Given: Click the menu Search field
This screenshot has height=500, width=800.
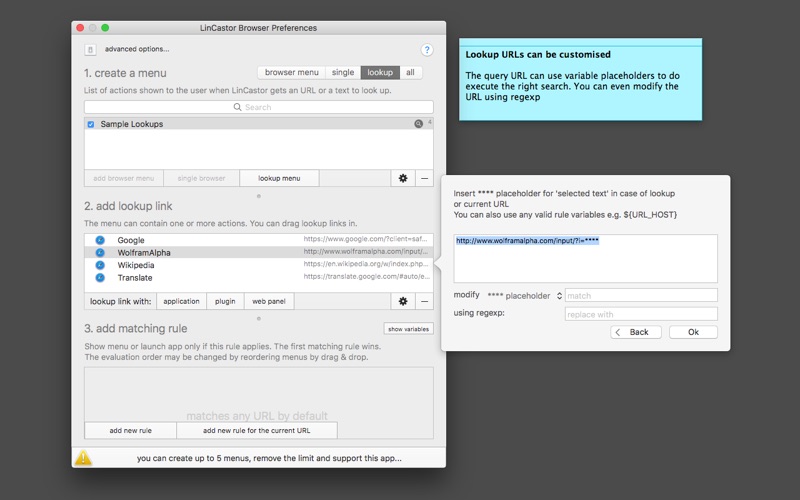Looking at the screenshot, I should pyautogui.click(x=259, y=107).
